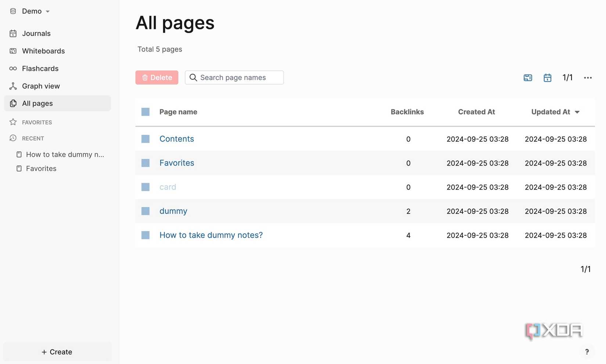Open the more options ellipsis menu
Image resolution: width=606 pixels, height=364 pixels.
point(588,77)
